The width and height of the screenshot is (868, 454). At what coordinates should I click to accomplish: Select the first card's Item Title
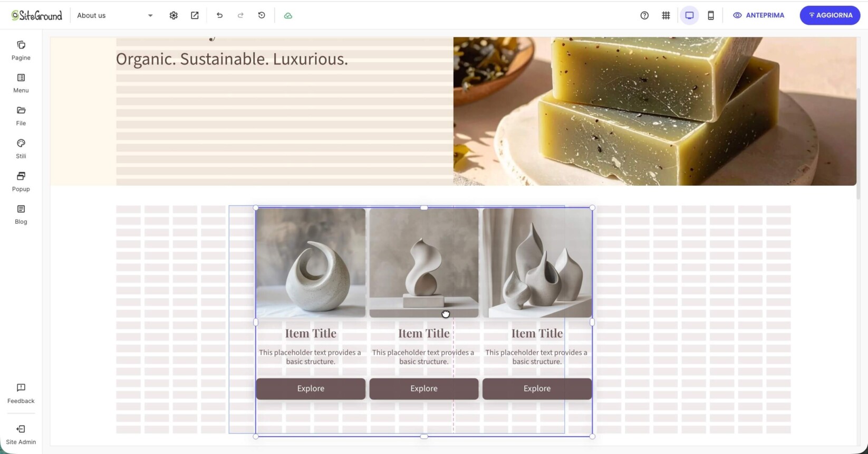pos(311,333)
